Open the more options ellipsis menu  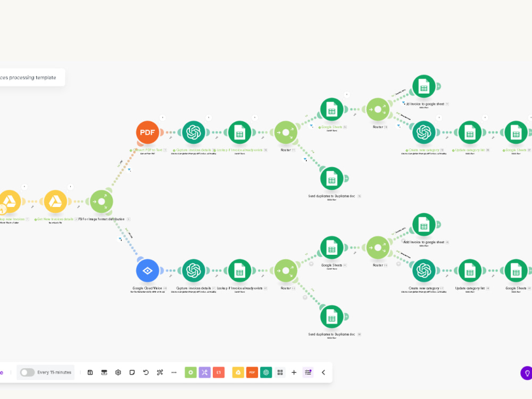point(174,372)
